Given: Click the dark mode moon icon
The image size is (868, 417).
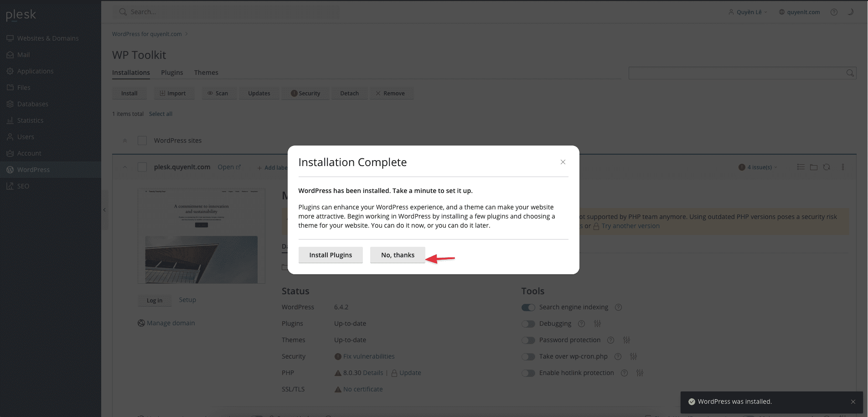Looking at the screenshot, I should point(850,12).
